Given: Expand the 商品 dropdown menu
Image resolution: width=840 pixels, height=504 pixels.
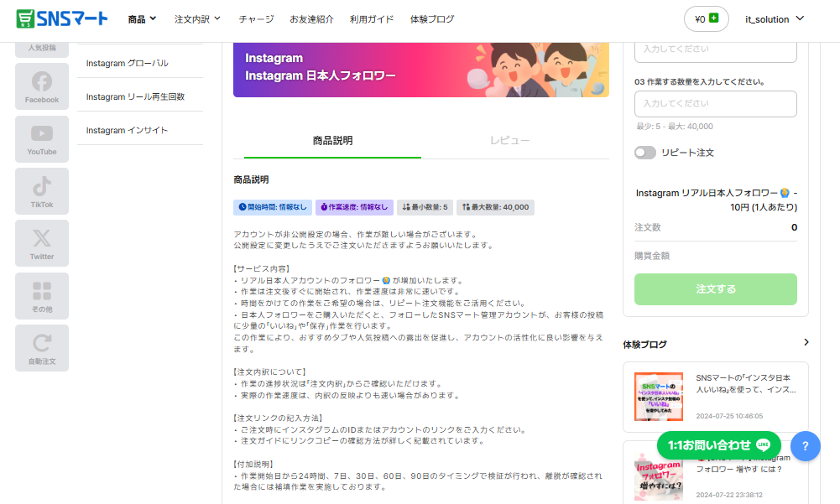Looking at the screenshot, I should point(142,19).
